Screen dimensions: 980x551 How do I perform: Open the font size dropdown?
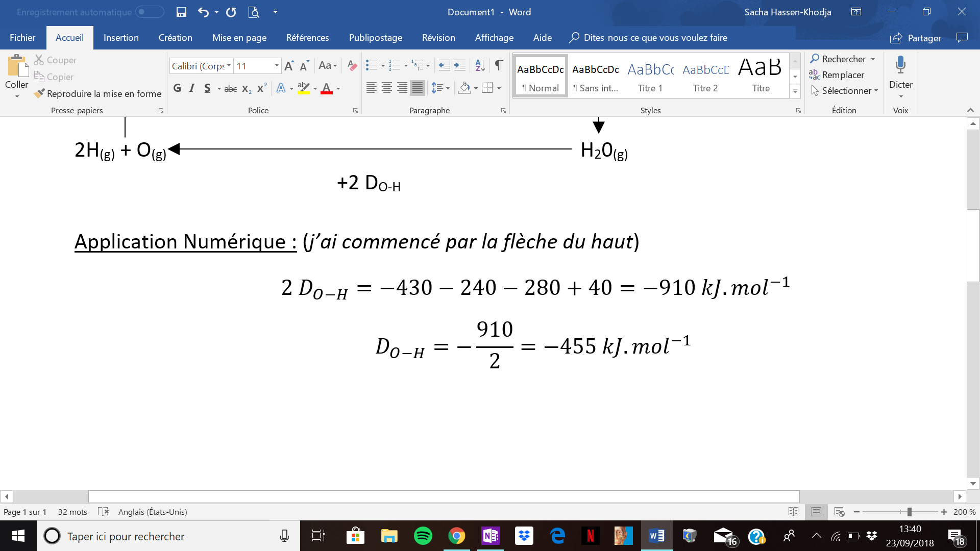click(x=277, y=66)
